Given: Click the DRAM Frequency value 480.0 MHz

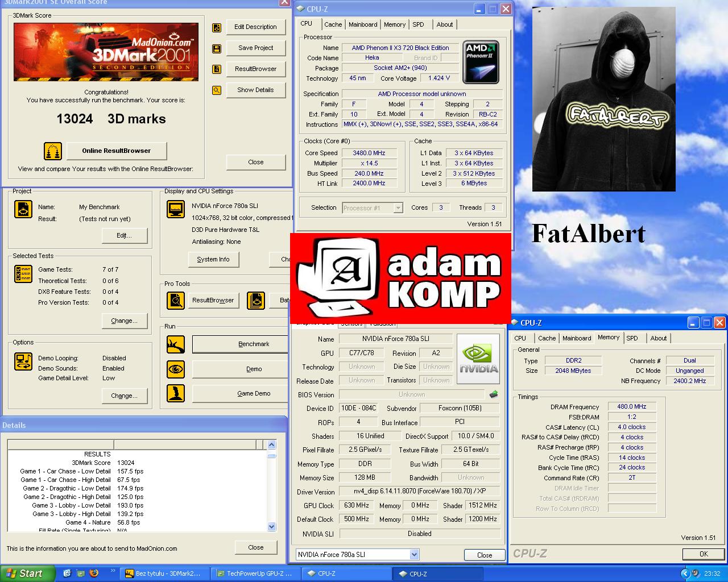Looking at the screenshot, I should point(632,407).
